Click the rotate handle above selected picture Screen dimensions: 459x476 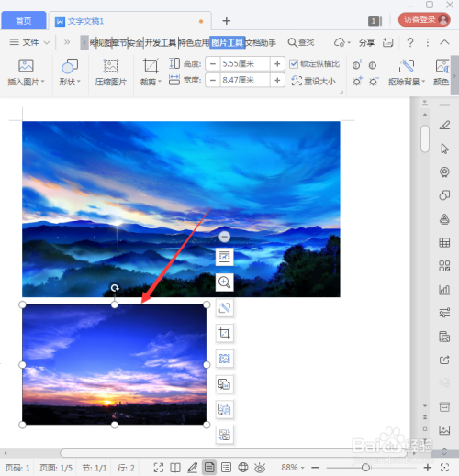[x=115, y=288]
